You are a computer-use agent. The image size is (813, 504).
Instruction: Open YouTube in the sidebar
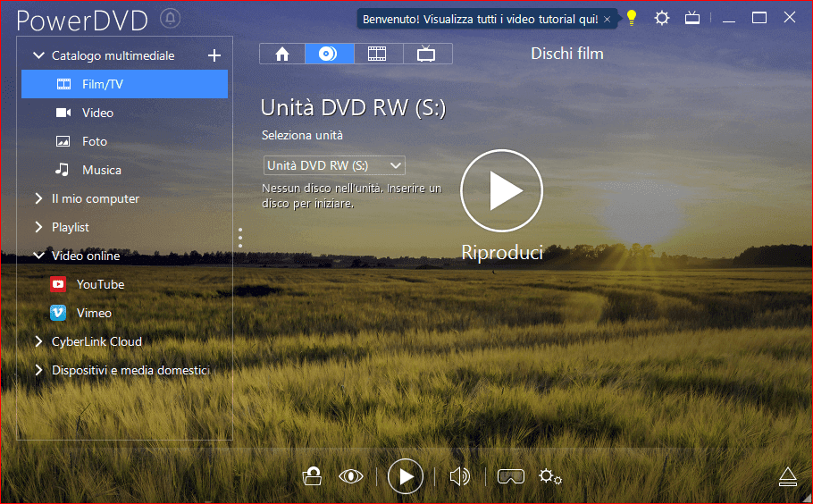[x=99, y=284]
